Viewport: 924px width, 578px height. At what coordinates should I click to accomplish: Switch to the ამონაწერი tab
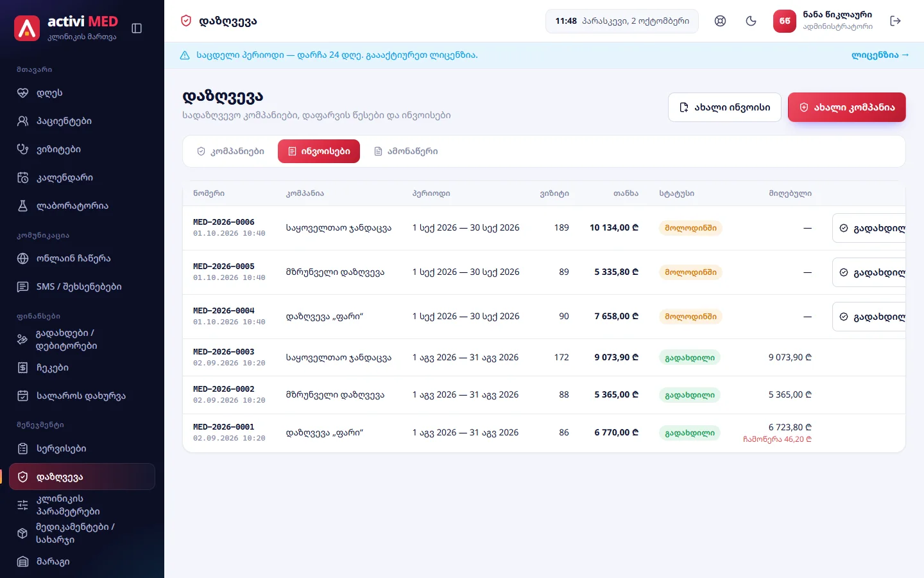(406, 152)
